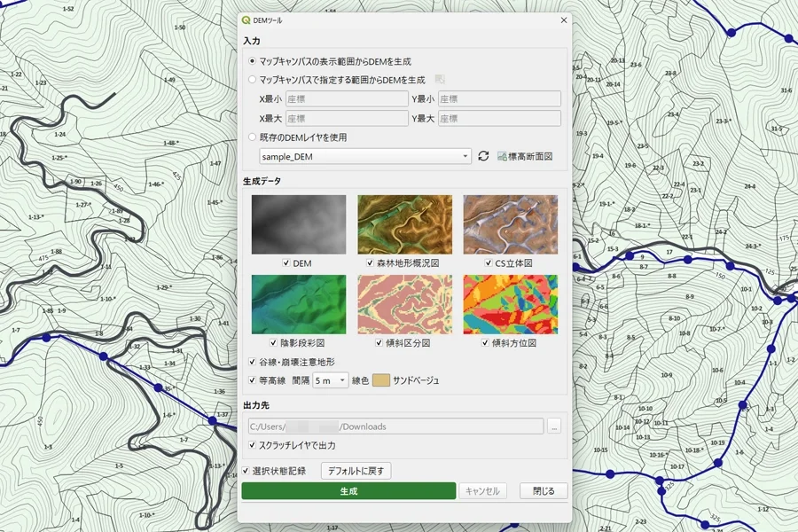Click the CS立体図 preview thumbnail
The height and width of the screenshot is (532, 798).
[x=511, y=224]
